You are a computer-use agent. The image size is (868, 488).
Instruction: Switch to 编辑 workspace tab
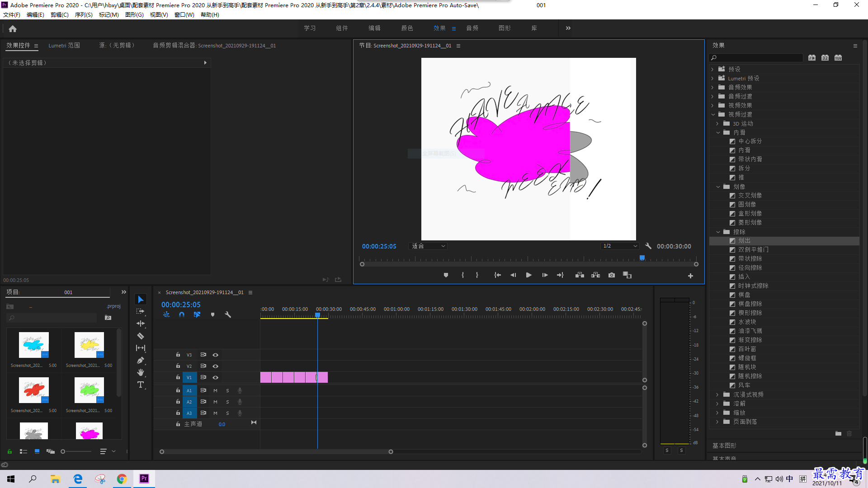coord(374,28)
